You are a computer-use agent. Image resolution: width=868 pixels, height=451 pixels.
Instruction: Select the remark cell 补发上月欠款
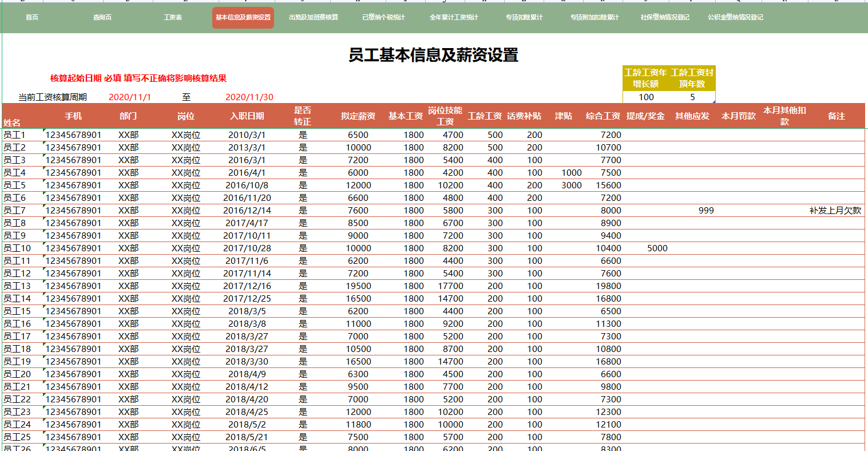pyautogui.click(x=835, y=211)
